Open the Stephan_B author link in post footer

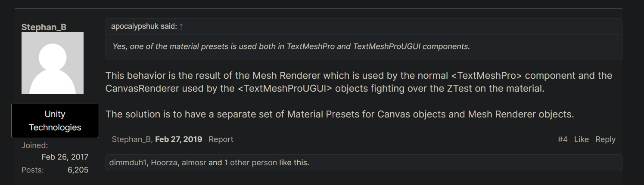pos(131,139)
